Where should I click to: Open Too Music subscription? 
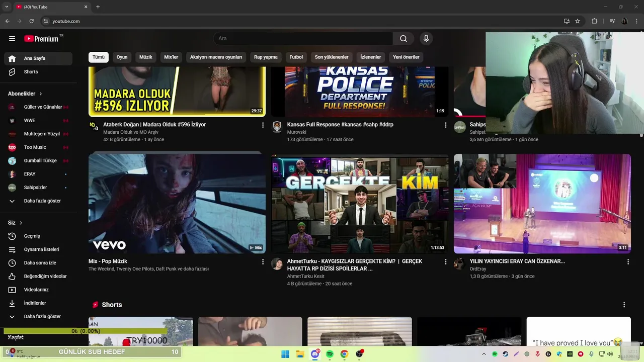pos(38,147)
